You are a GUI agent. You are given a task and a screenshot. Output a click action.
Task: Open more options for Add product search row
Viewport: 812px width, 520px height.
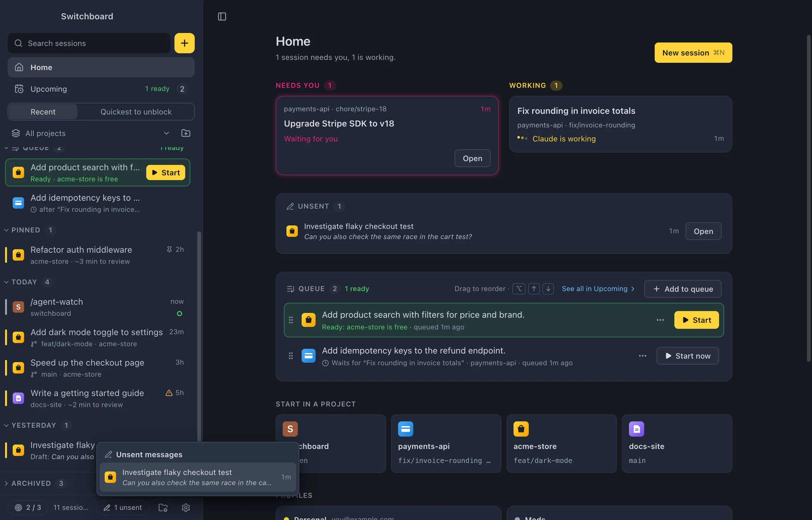coord(660,320)
